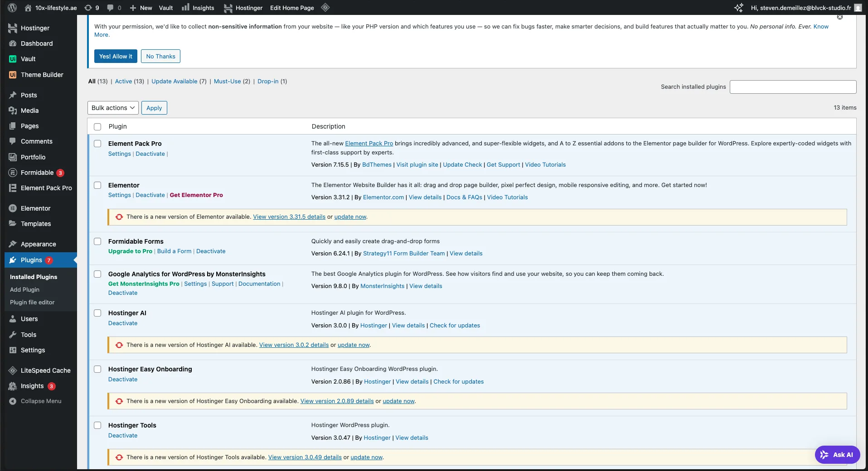Check the select-all plugins checkbox in header
Image resolution: width=868 pixels, height=471 pixels.
[x=97, y=127]
